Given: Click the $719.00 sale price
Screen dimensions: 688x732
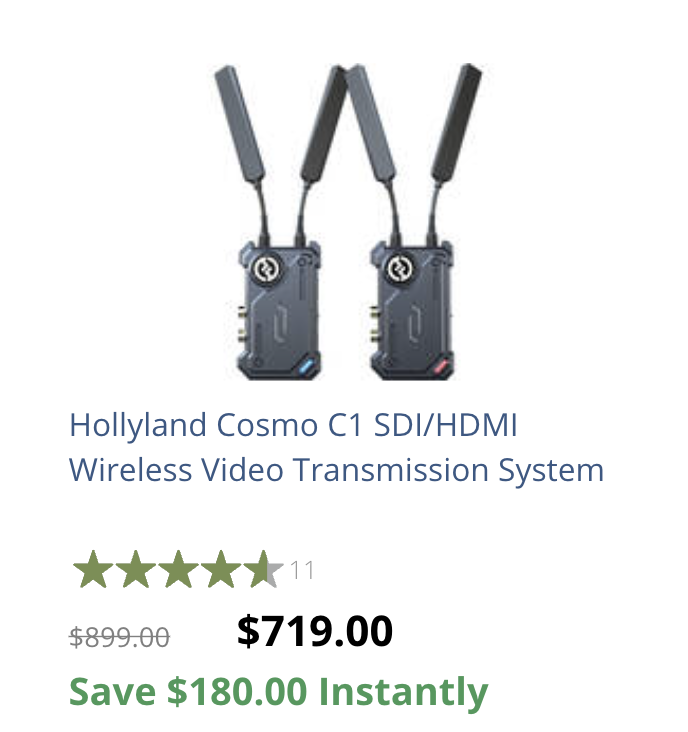Looking at the screenshot, I should [315, 631].
